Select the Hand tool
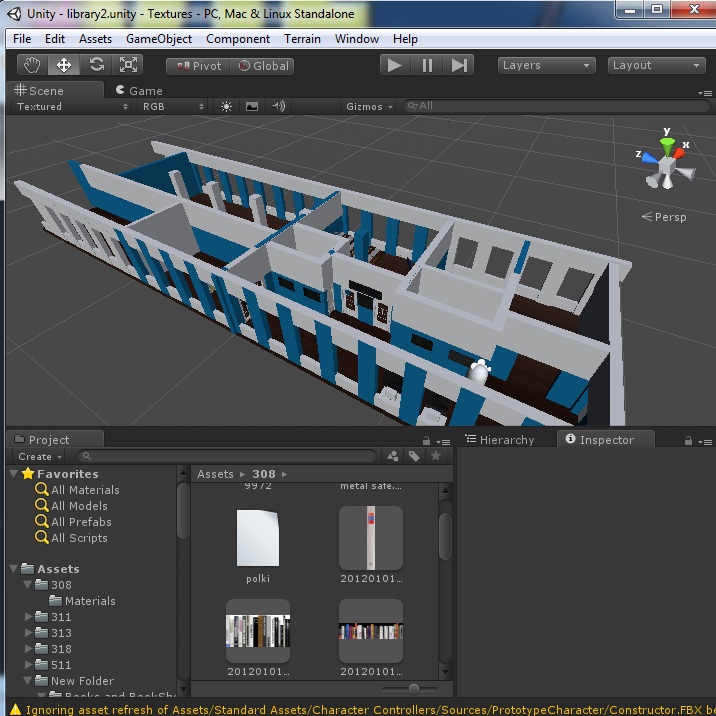 [33, 65]
